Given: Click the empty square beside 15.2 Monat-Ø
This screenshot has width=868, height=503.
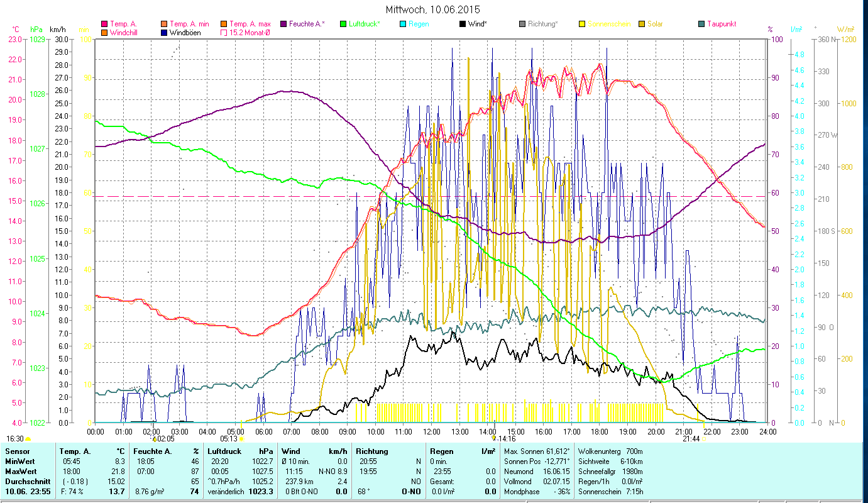Looking at the screenshot, I should point(223,32).
